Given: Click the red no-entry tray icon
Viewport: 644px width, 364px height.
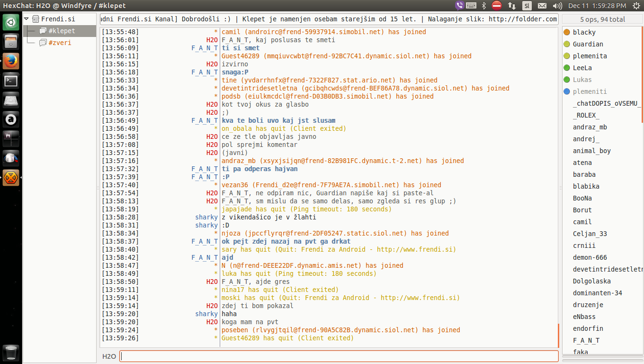Looking at the screenshot, I should coord(497,6).
